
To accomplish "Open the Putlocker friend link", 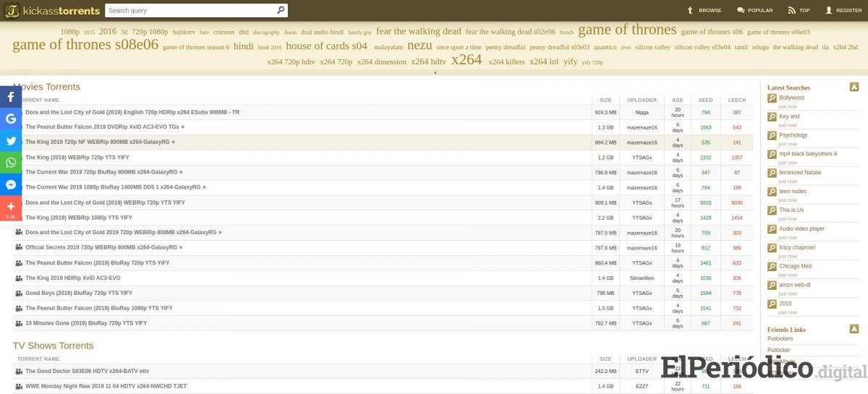I will [779, 350].
